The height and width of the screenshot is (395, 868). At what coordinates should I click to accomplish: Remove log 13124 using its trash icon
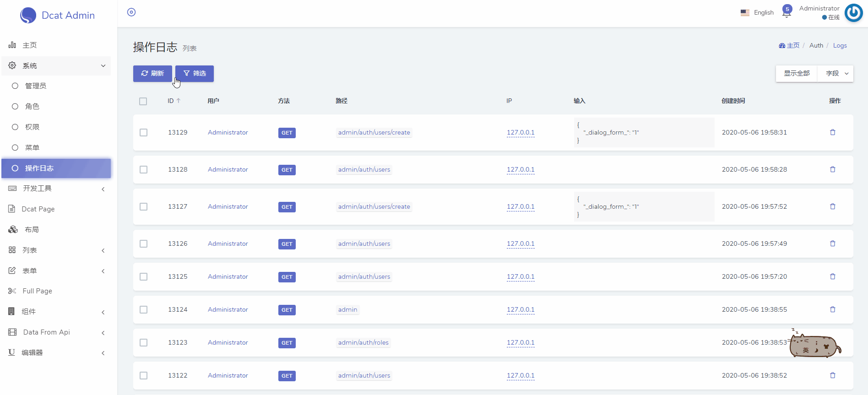[833, 309]
